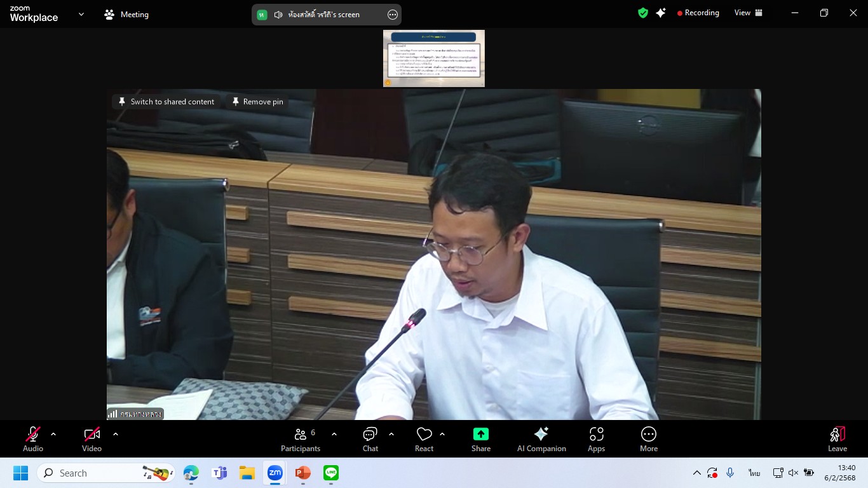Screen dimensions: 868x488
Task: Open the React emoji menu
Action: pyautogui.click(x=424, y=439)
